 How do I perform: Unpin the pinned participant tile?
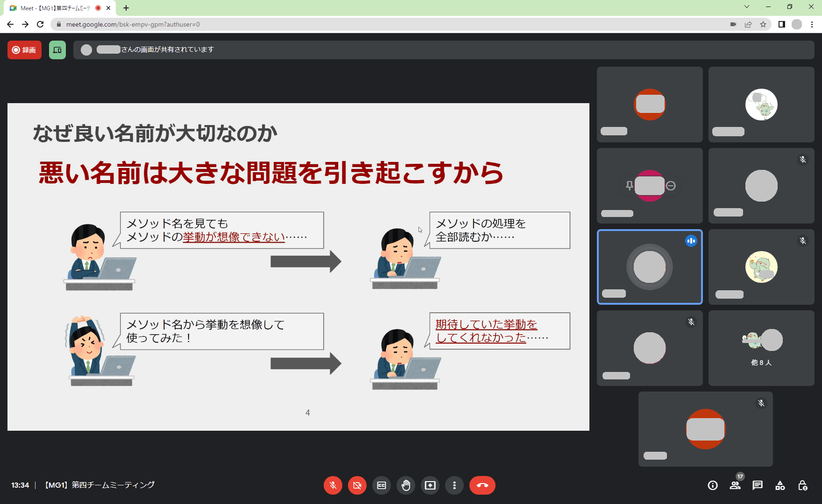(x=629, y=186)
